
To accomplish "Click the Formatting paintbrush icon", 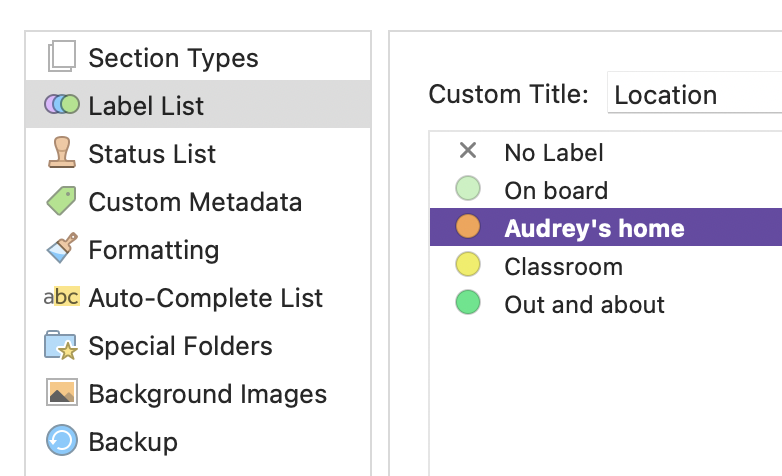I will (x=62, y=248).
